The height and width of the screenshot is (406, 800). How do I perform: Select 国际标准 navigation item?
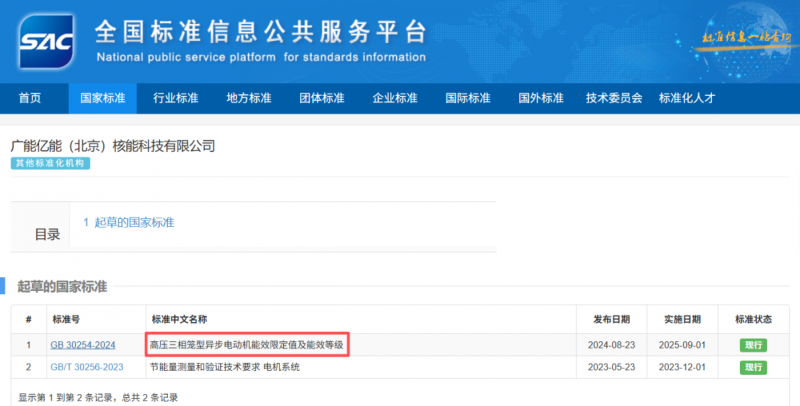click(x=467, y=98)
